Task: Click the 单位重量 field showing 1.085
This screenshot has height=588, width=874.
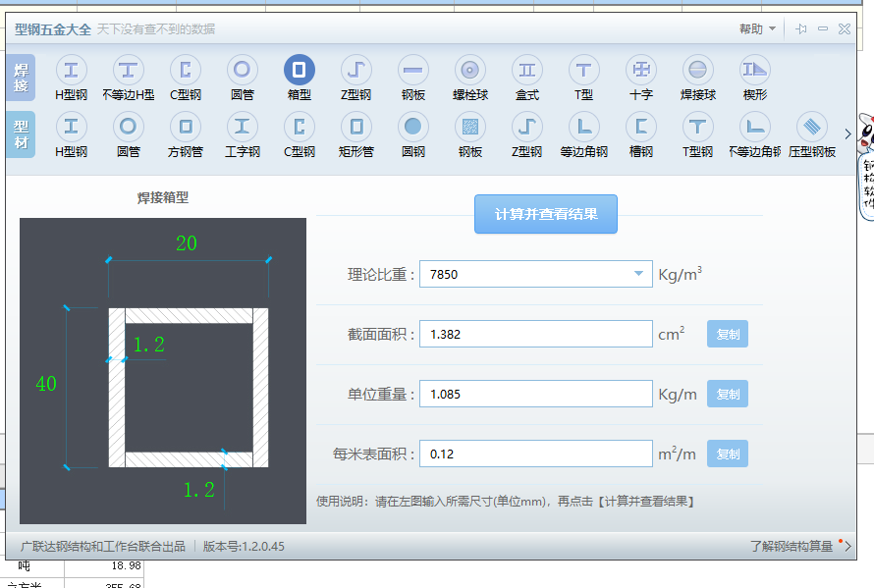Action: pyautogui.click(x=535, y=394)
